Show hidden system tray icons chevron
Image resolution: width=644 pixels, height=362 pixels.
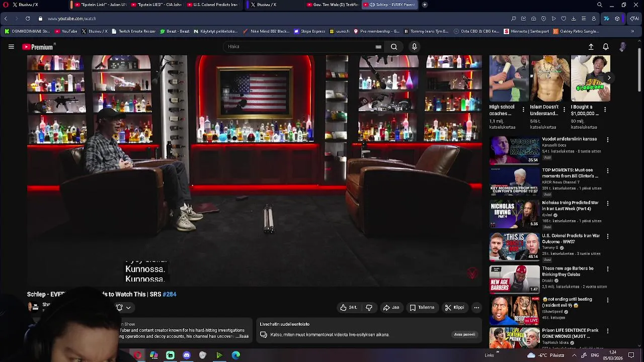tap(574, 355)
